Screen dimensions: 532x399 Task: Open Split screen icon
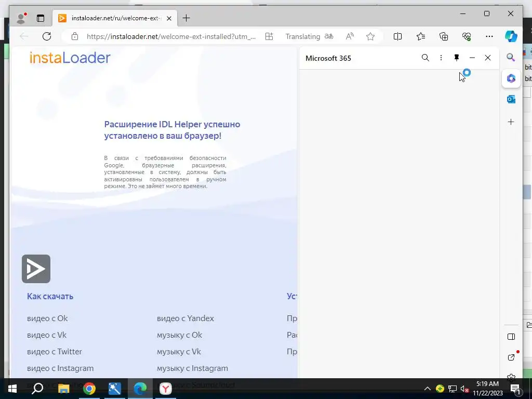click(397, 36)
